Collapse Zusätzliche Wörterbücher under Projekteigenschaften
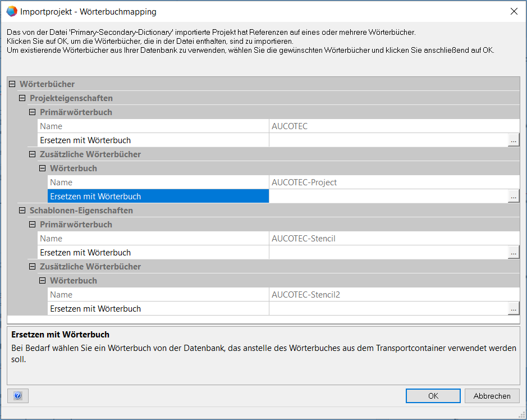 coord(33,154)
